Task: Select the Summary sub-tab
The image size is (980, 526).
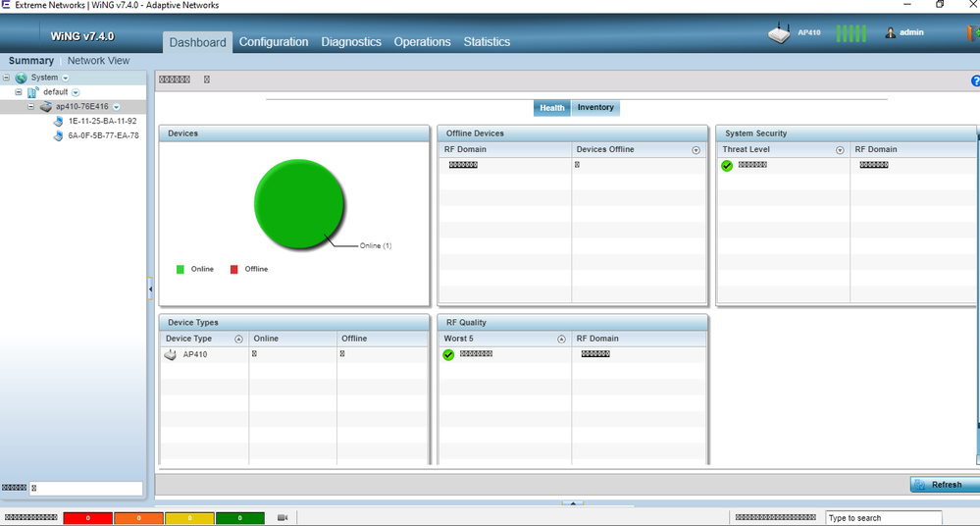Action: click(x=31, y=61)
